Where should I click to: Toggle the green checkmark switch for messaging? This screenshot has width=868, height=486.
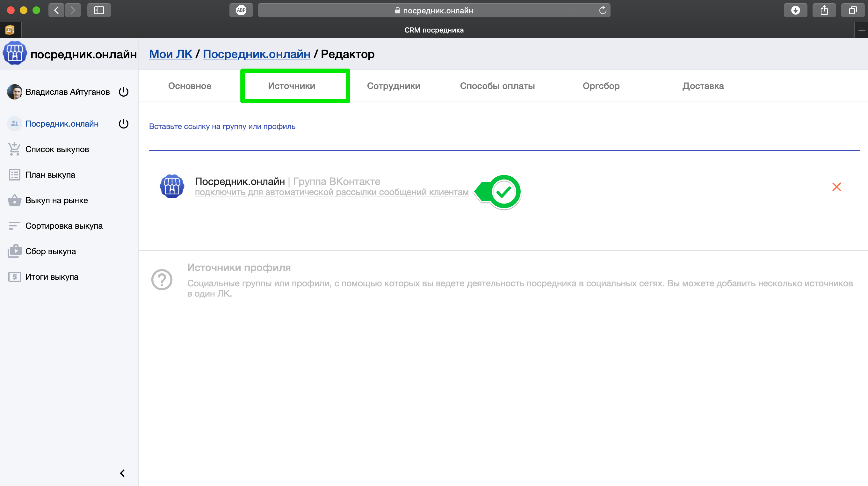(x=503, y=192)
